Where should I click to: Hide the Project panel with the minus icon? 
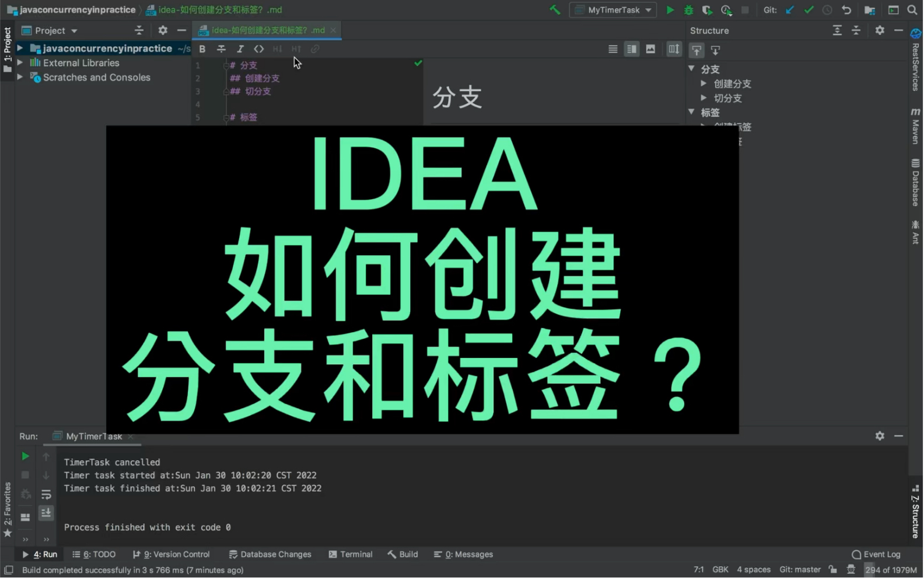(181, 30)
